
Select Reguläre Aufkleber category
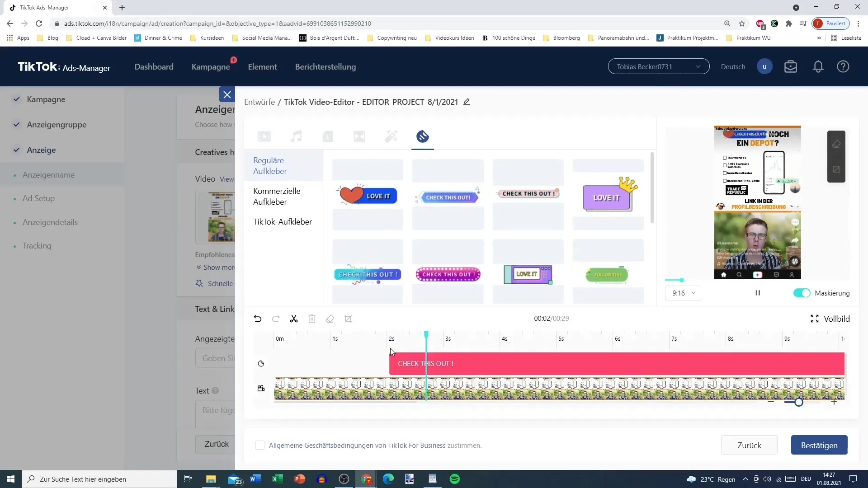point(283,166)
